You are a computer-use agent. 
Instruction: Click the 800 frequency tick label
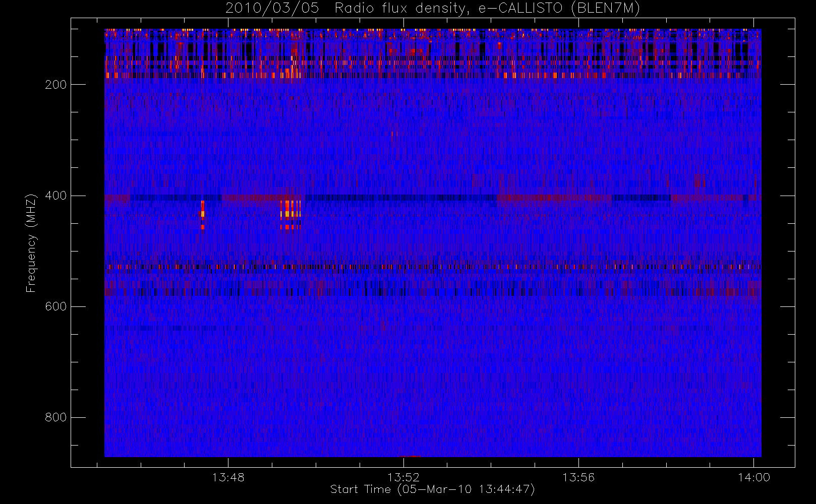click(56, 417)
